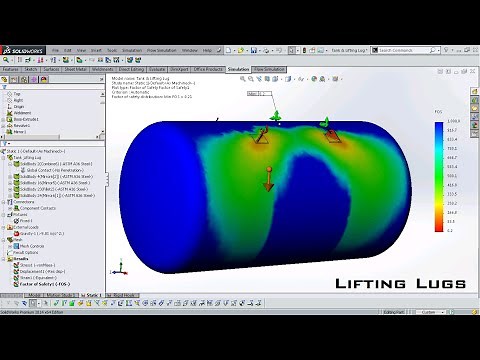Collapse the External Loads node
The height and width of the screenshot is (360, 480).
point(4,227)
